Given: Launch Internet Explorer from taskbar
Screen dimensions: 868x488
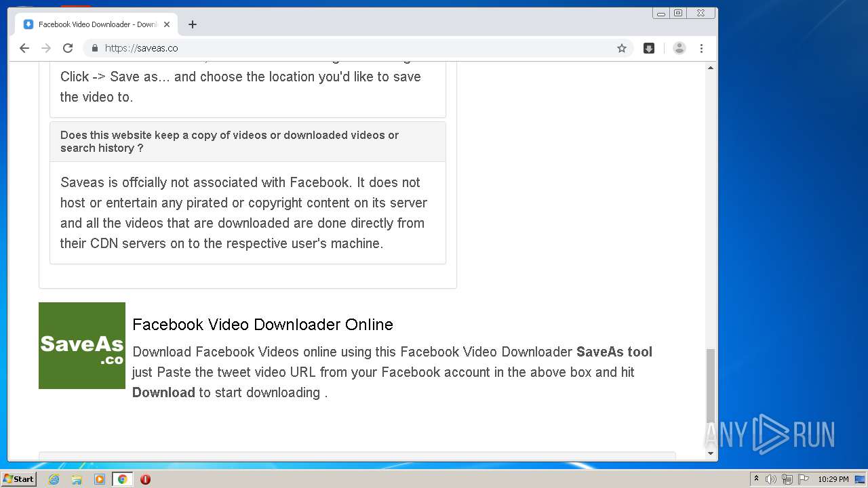Looking at the screenshot, I should click(x=54, y=479).
